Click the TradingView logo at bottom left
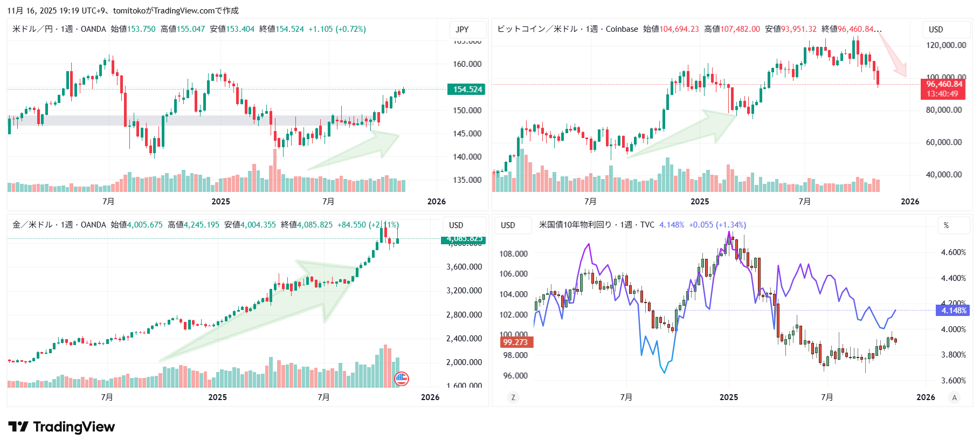 [61, 427]
